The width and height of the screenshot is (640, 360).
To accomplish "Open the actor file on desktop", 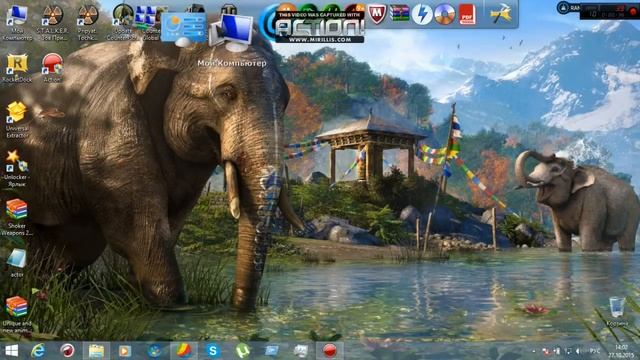I will (17, 263).
